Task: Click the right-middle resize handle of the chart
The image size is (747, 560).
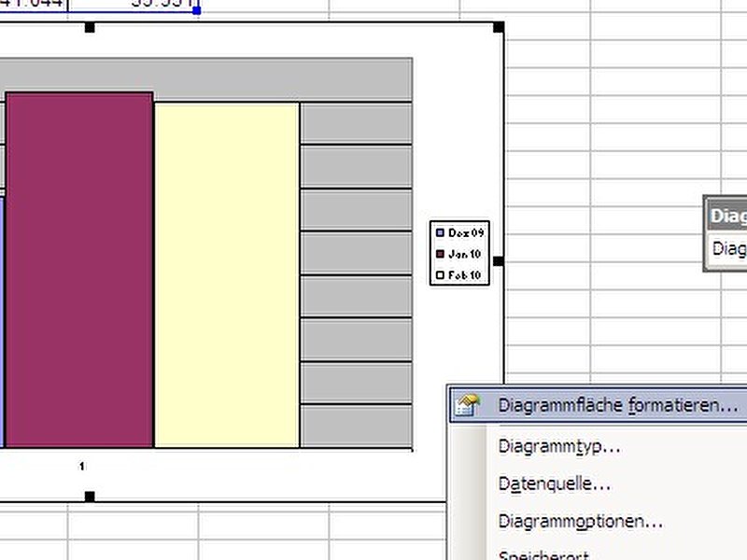Action: click(x=499, y=261)
